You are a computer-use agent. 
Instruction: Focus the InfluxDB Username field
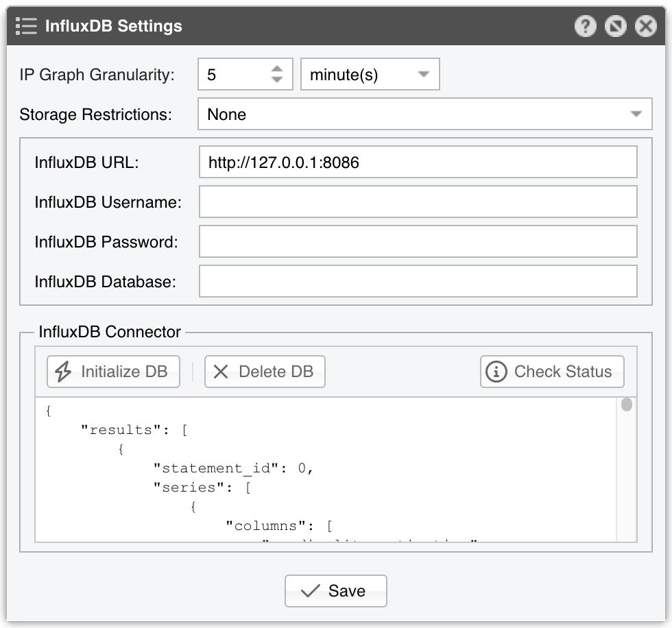tap(418, 202)
